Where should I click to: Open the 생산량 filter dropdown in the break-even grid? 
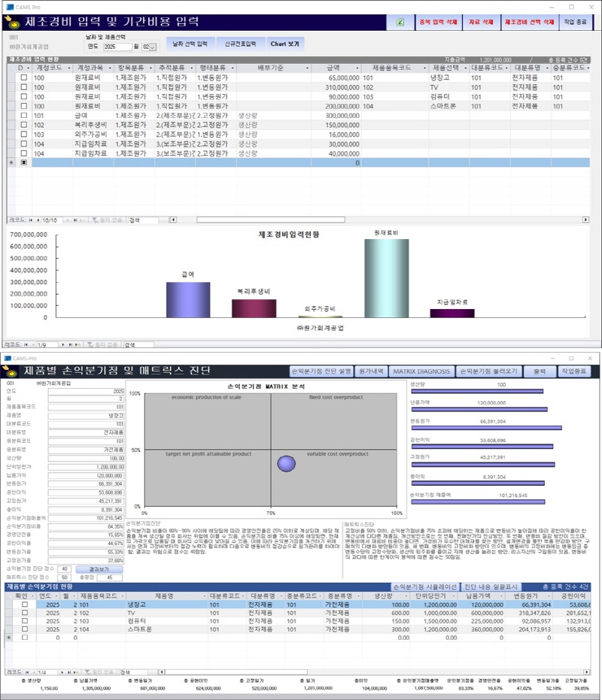coord(407,596)
